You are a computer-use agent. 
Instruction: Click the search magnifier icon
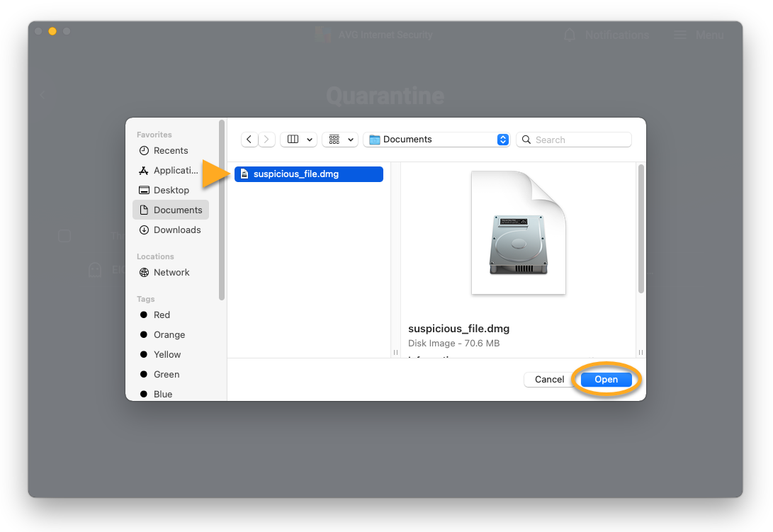(526, 140)
